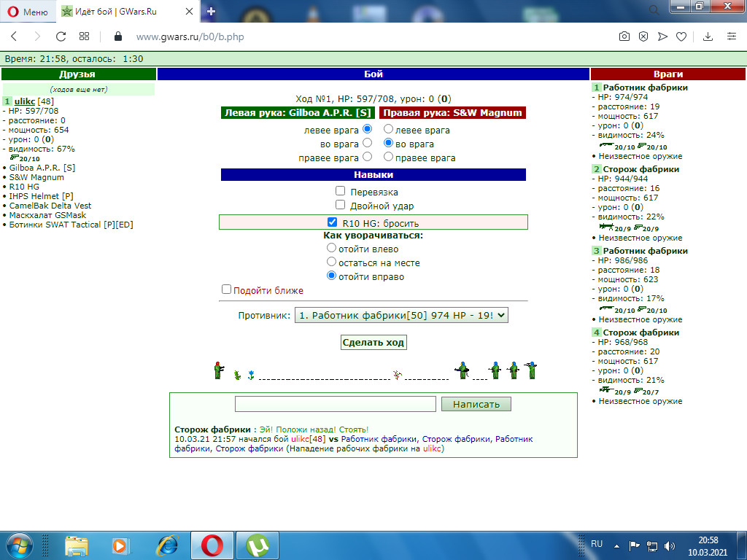Image resolution: width=747 pixels, height=560 pixels.
Task: Select right hand 'левее врага' option
Action: (x=388, y=128)
